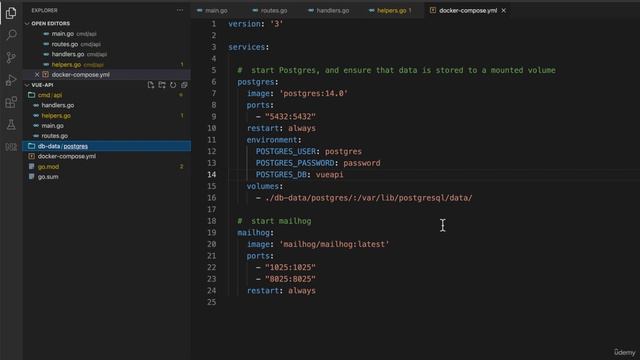Click the "8025:8025" port mapping
640x360 pixels.
(290, 279)
